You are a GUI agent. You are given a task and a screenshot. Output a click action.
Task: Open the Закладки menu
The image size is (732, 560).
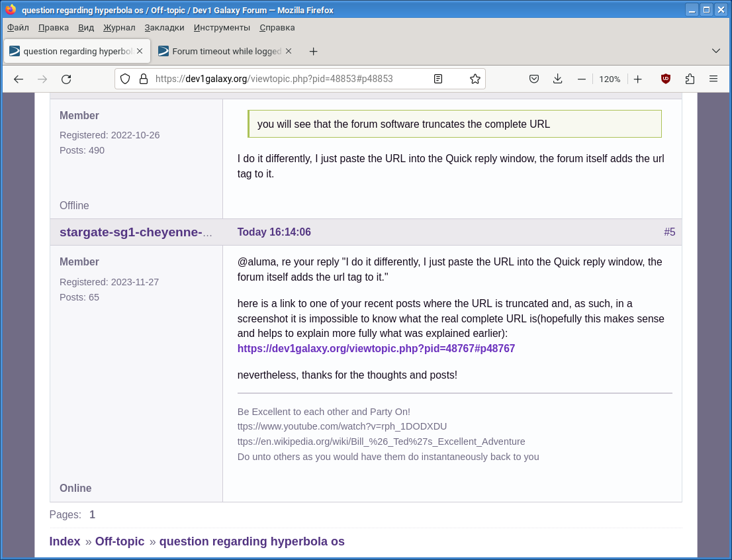pos(164,28)
